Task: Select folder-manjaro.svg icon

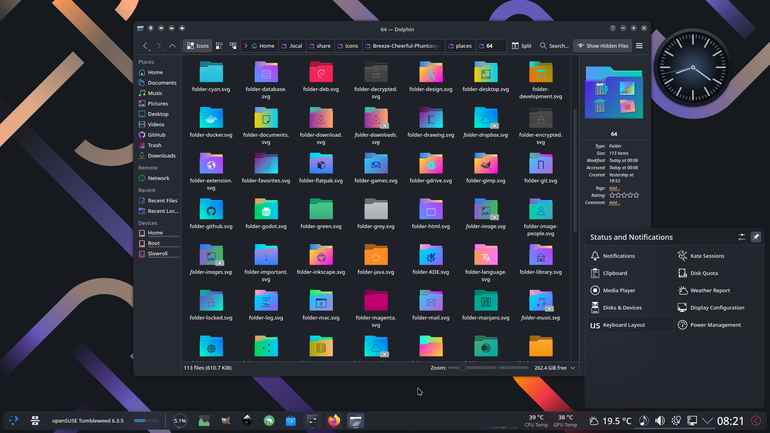Action: [486, 301]
